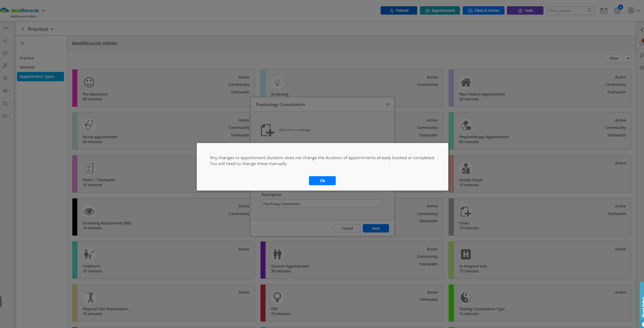This screenshot has height=328, width=644.
Task: Open the user account profile icon
Action: point(630,10)
